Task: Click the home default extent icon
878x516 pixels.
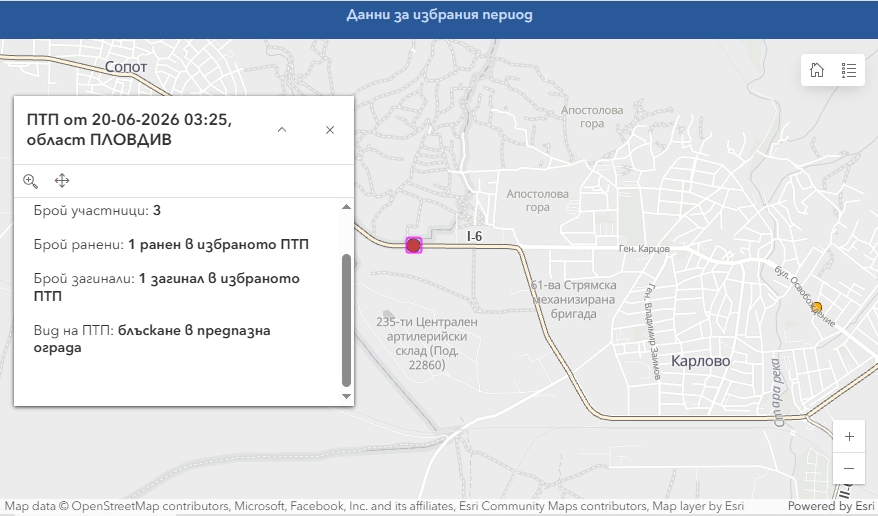Action: point(817,70)
